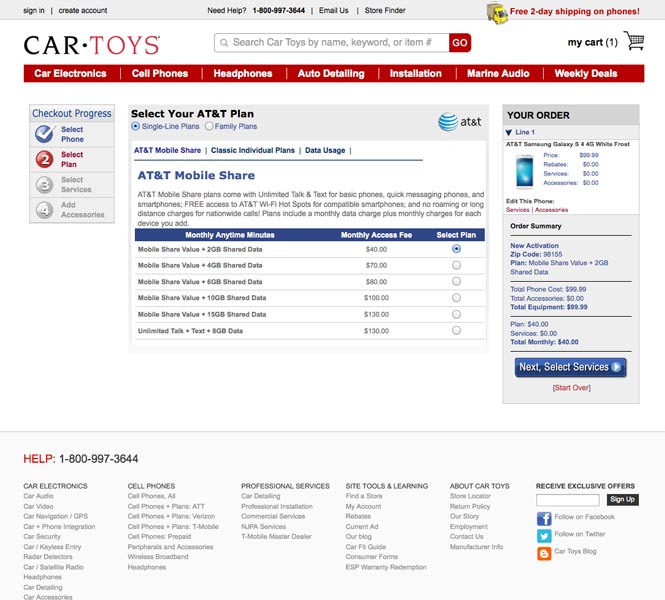Open Professional Installation footer link
Screen dimensions: 665x600
(x=277, y=506)
